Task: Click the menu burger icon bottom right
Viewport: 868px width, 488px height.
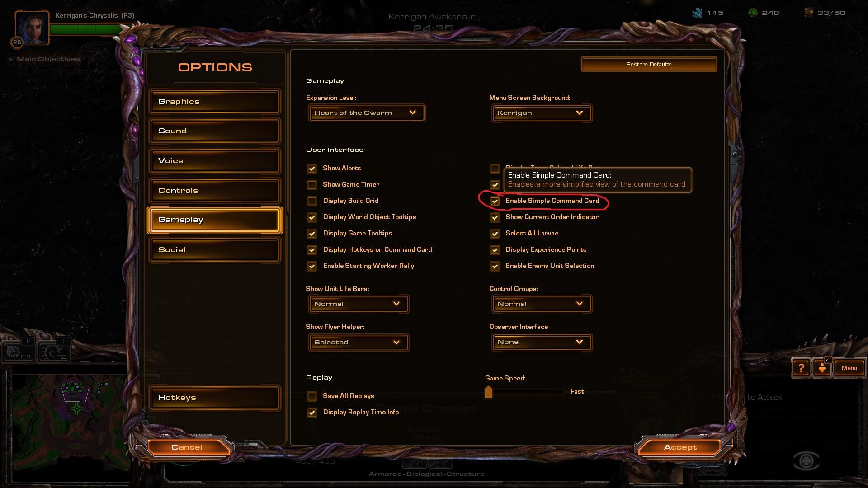Action: tap(849, 368)
